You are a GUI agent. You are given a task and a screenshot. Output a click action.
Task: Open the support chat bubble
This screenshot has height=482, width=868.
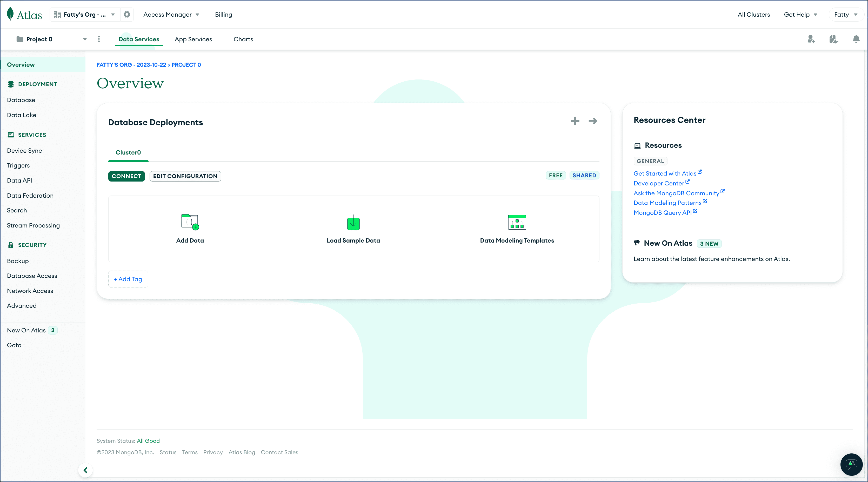point(851,465)
